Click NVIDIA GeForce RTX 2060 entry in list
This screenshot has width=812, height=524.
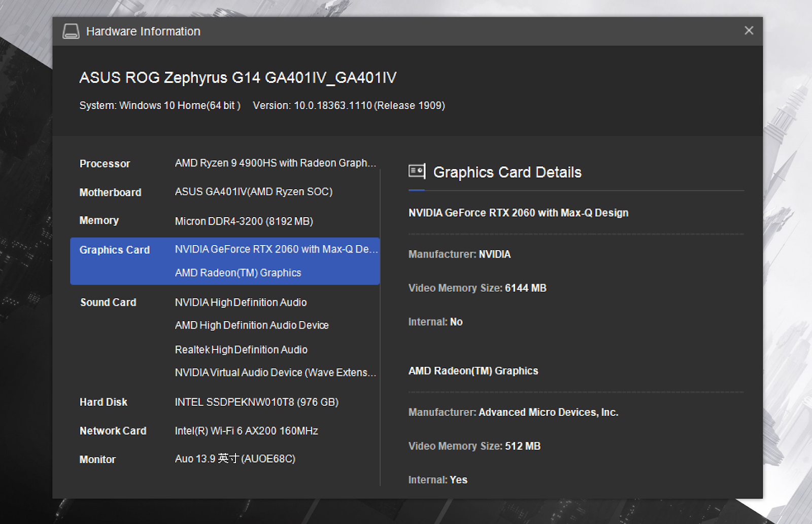pyautogui.click(x=277, y=249)
